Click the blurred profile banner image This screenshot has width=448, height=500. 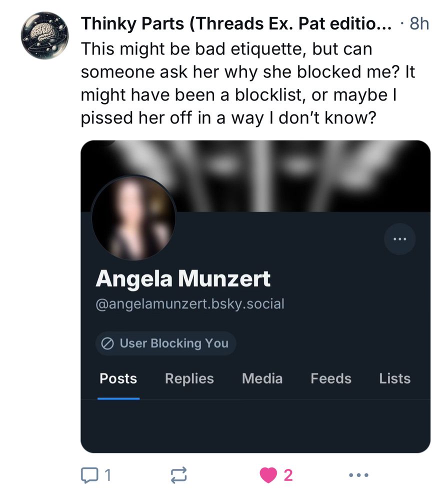coord(255,176)
